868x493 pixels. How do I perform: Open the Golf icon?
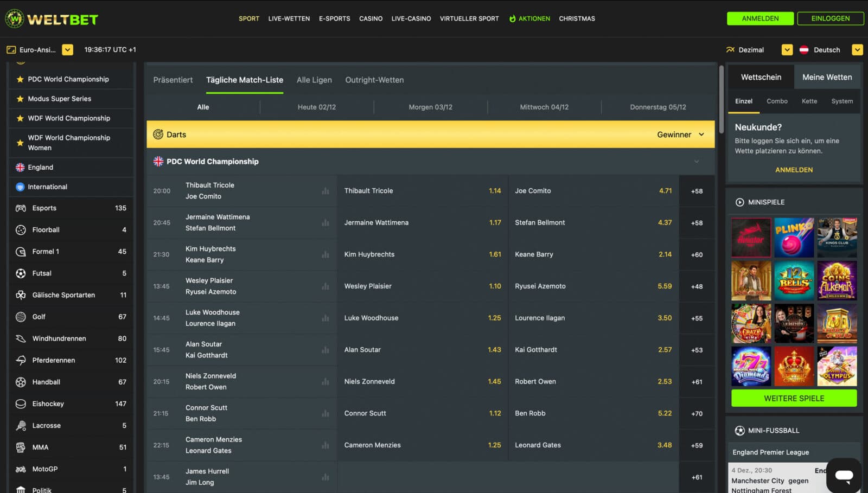point(21,317)
